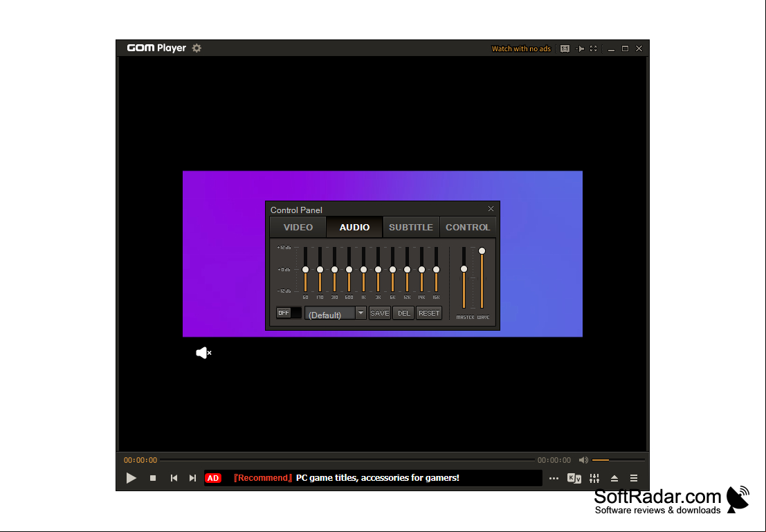
Task: Click the eject / open file icon
Action: tap(614, 478)
